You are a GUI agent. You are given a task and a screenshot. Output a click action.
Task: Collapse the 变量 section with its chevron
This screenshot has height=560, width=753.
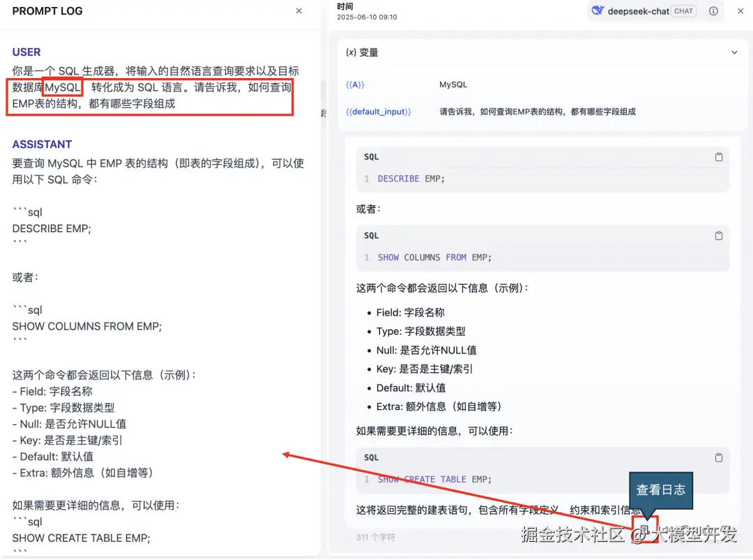pos(736,52)
